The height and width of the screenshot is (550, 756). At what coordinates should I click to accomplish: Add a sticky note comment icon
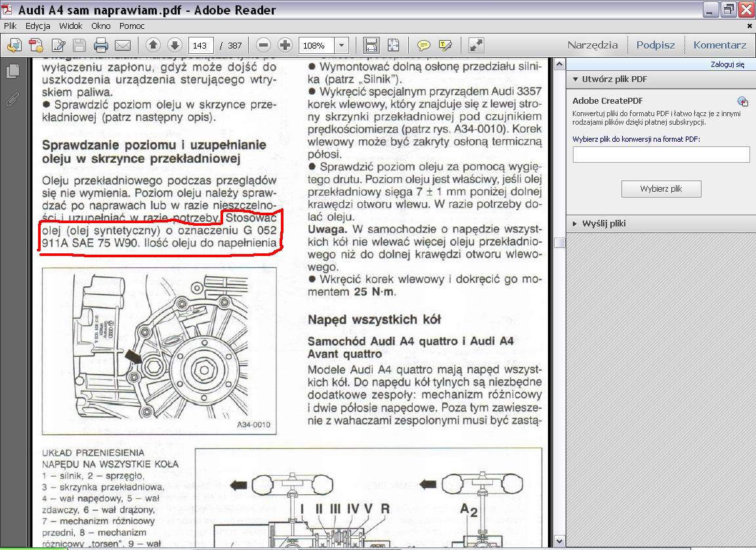click(423, 45)
